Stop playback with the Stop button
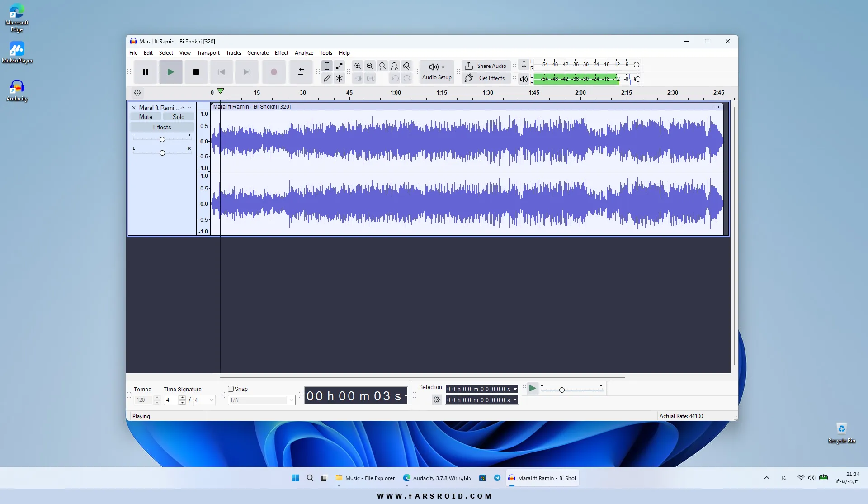 coord(196,72)
